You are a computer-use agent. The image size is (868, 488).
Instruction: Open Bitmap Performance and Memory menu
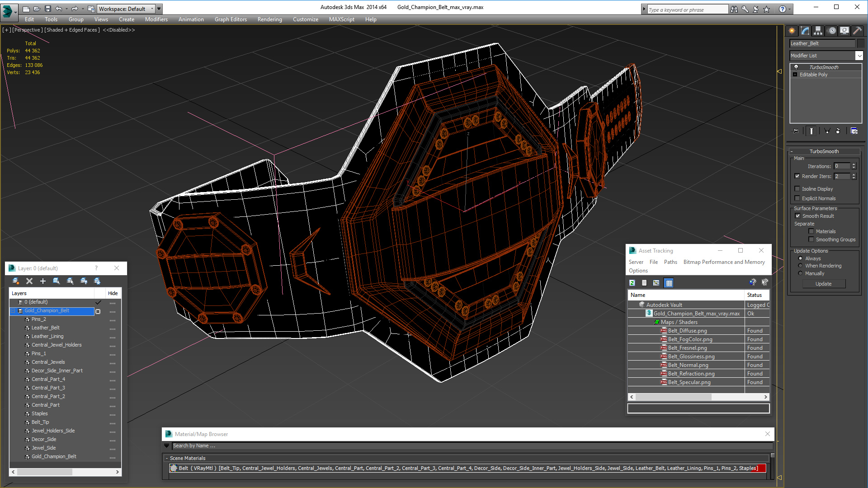[x=724, y=262]
